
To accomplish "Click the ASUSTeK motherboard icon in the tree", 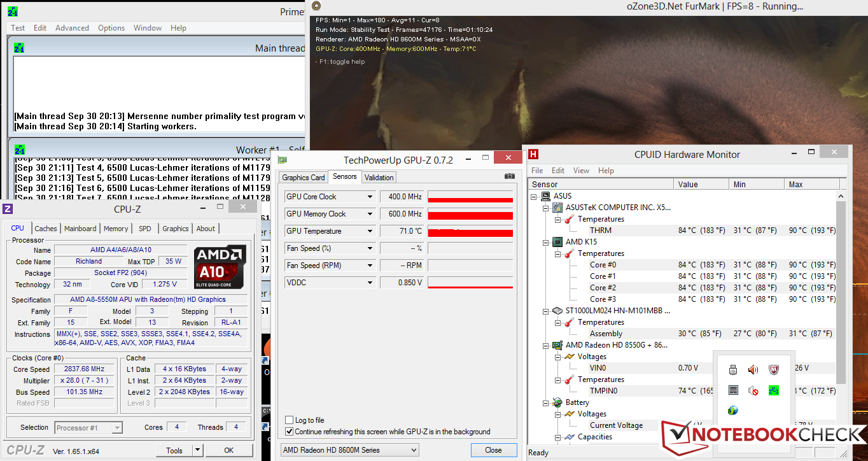I will pyautogui.click(x=559, y=208).
